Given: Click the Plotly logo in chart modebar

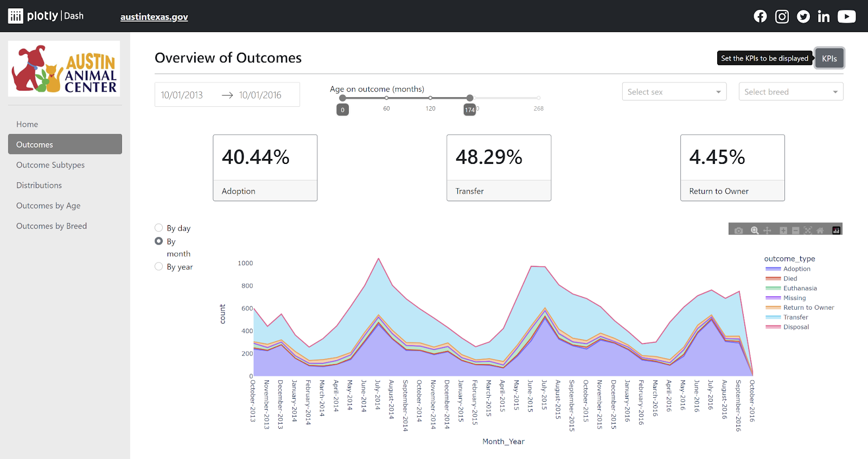Looking at the screenshot, I should tap(837, 231).
